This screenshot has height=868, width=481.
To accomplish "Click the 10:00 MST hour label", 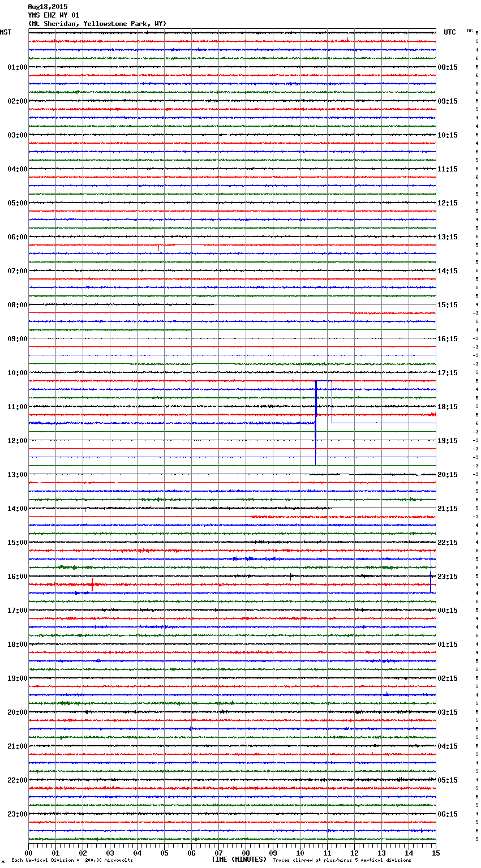I will click(x=17, y=373).
